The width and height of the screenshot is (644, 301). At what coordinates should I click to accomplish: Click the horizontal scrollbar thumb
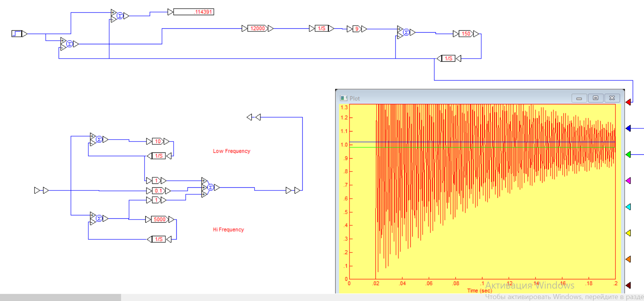pos(60,298)
